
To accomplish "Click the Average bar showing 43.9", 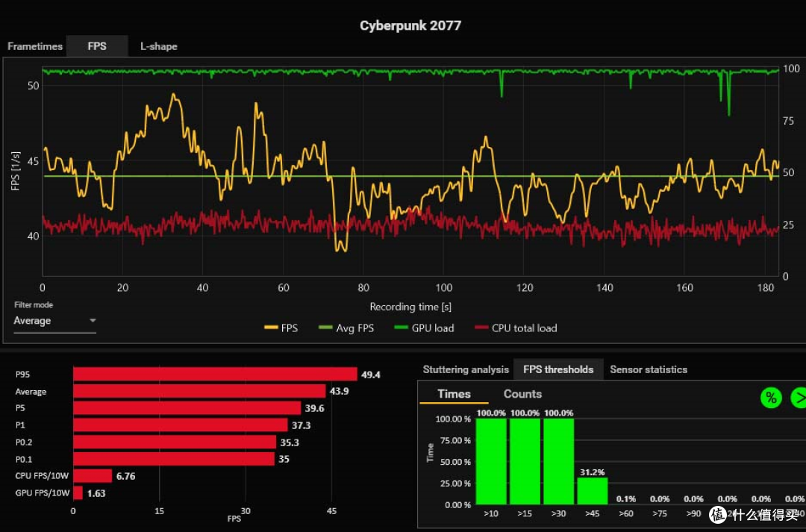I will point(199,391).
